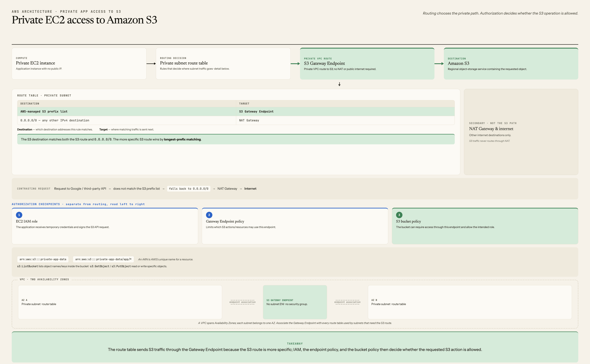Click the step 3 green circle badge
Viewport: 590px width, 364px height.
coord(399,215)
